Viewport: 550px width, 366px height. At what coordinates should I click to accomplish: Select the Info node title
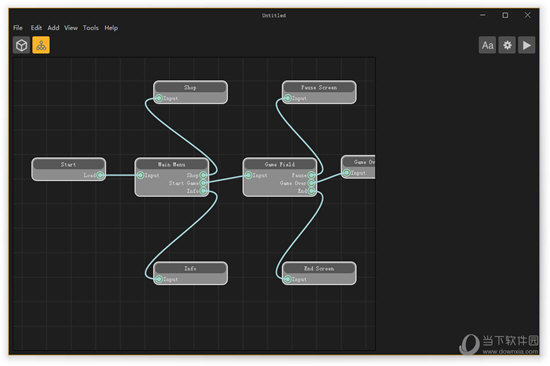tap(190, 268)
